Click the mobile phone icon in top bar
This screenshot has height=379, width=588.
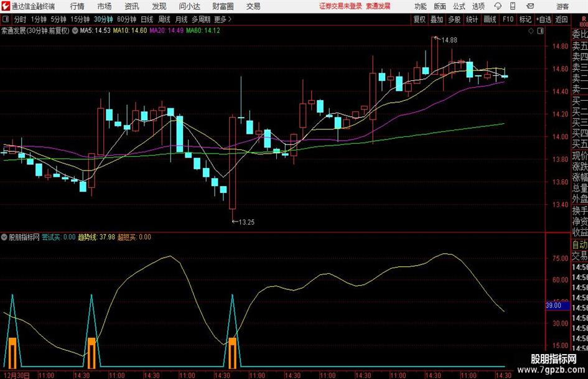[513, 6]
